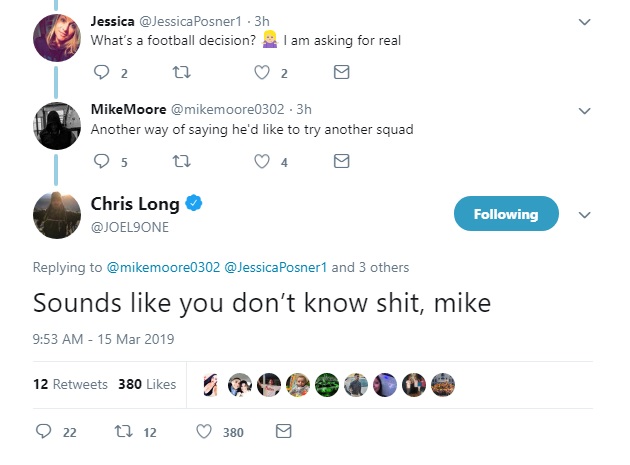Share MikeMoore's tweet via message icon
The height and width of the screenshot is (465, 630).
click(x=340, y=162)
